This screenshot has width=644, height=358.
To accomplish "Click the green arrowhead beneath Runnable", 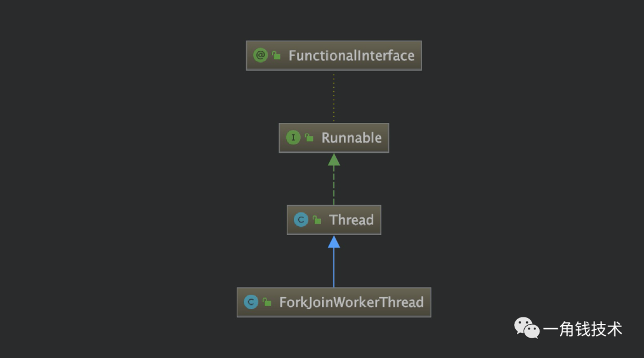I will coord(334,160).
